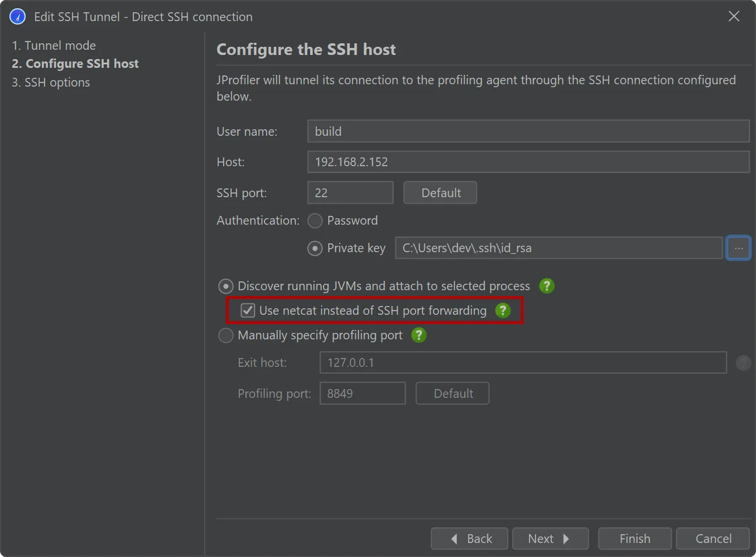The image size is (756, 557).
Task: Cancel the SSH tunnel dialog
Action: (713, 539)
